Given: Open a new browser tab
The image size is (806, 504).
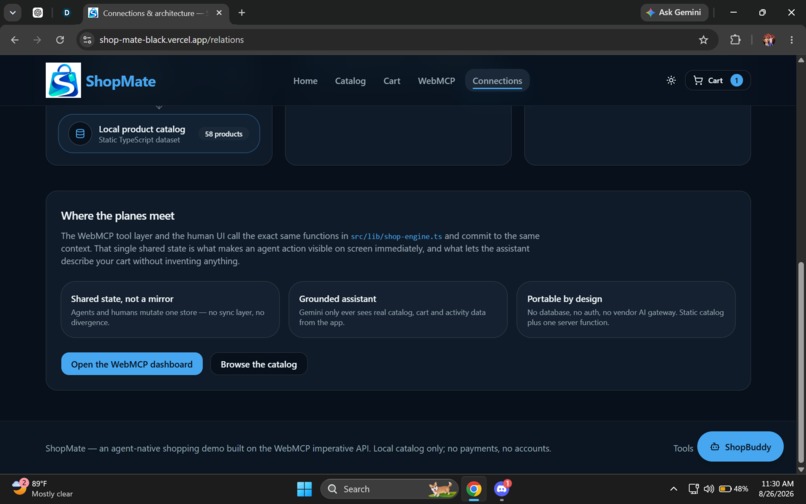Looking at the screenshot, I should (242, 12).
